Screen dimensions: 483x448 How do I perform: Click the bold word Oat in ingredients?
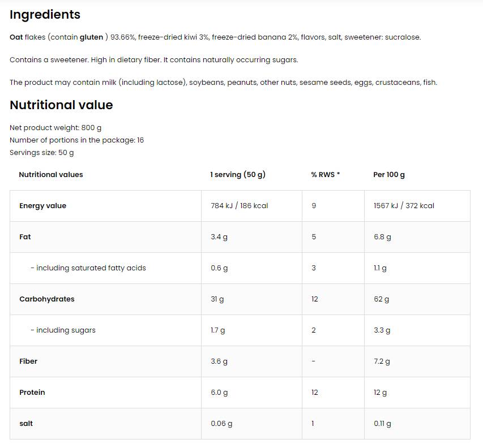point(16,37)
